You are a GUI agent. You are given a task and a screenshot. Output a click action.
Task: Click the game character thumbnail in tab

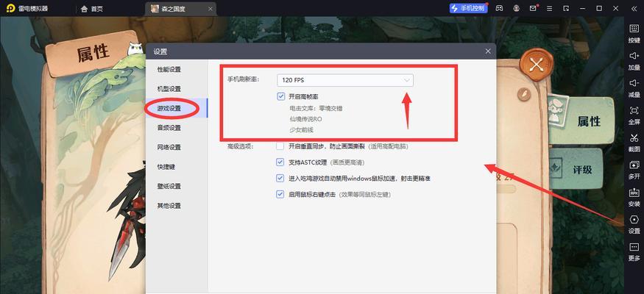(x=155, y=9)
